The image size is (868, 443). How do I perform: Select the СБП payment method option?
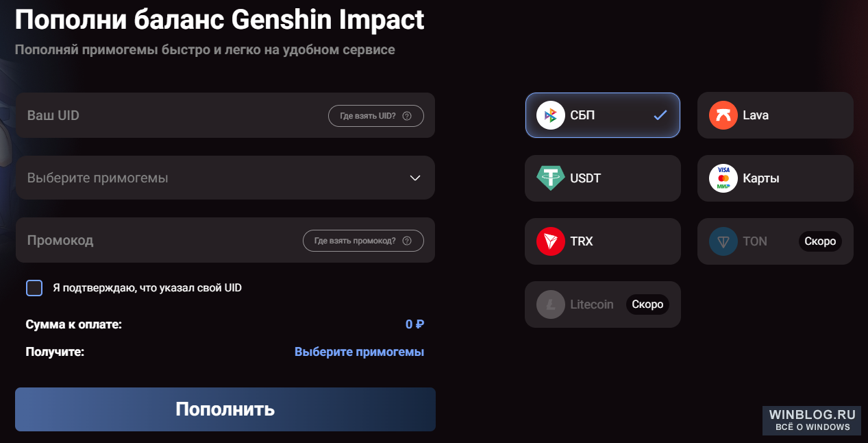pos(603,115)
